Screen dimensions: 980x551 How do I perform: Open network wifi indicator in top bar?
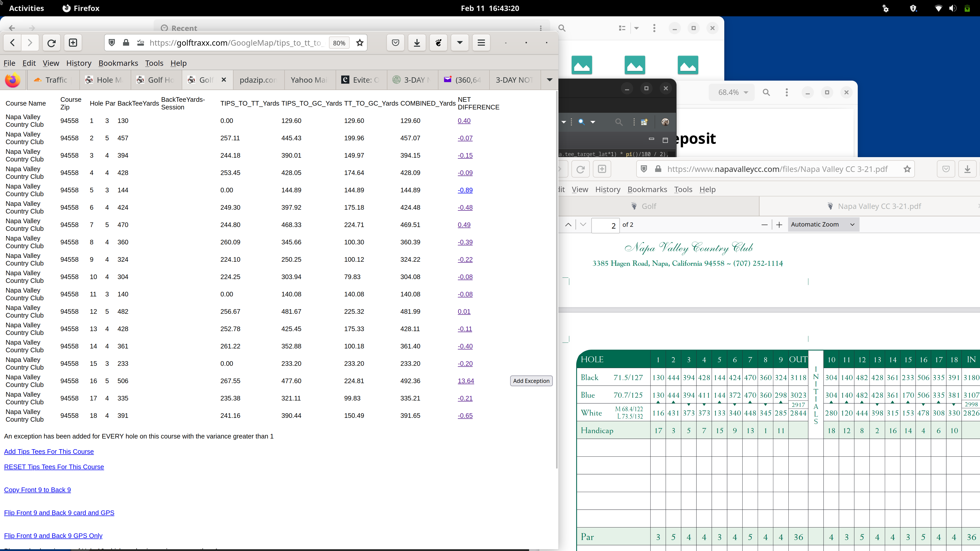click(938, 8)
